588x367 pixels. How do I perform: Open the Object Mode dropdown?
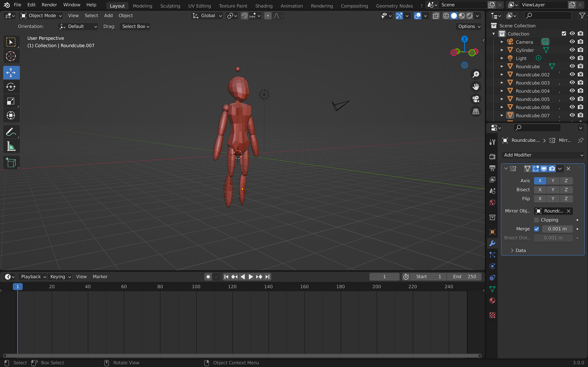pos(41,16)
